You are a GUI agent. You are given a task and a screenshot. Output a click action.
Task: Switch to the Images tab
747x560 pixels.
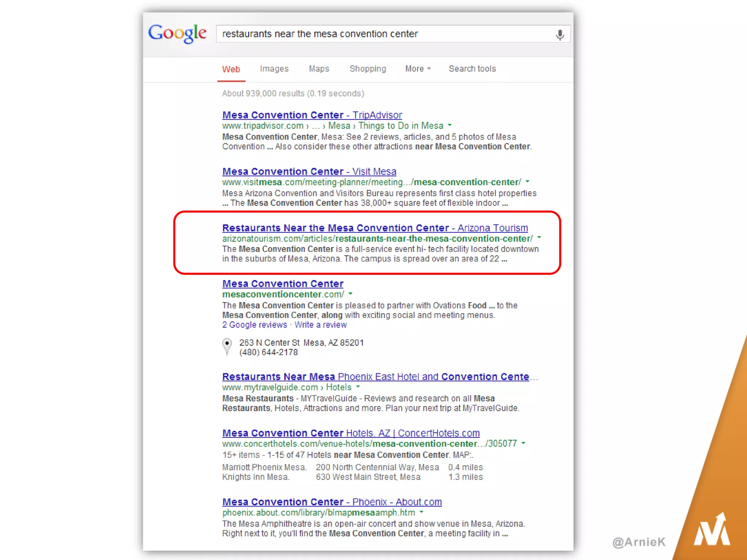click(274, 69)
